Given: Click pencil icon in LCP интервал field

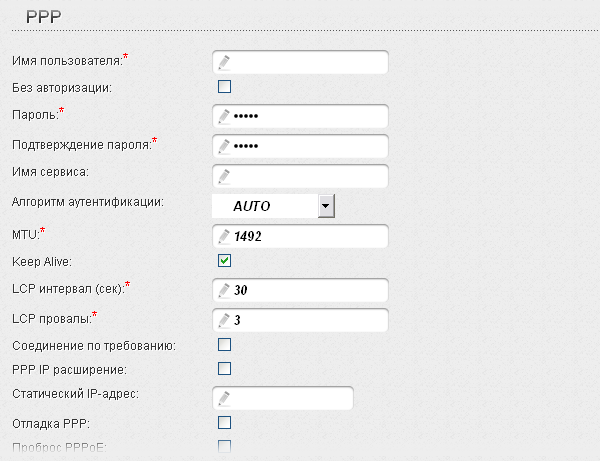Looking at the screenshot, I should (224, 291).
